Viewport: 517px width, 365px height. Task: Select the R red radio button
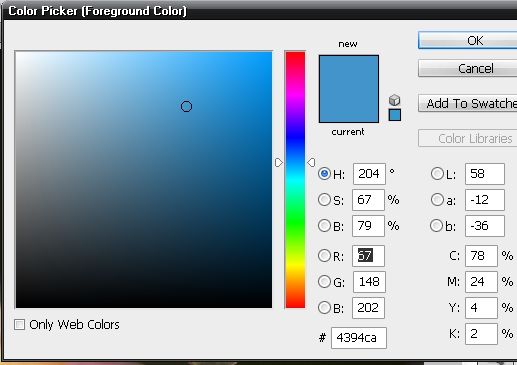coord(324,256)
